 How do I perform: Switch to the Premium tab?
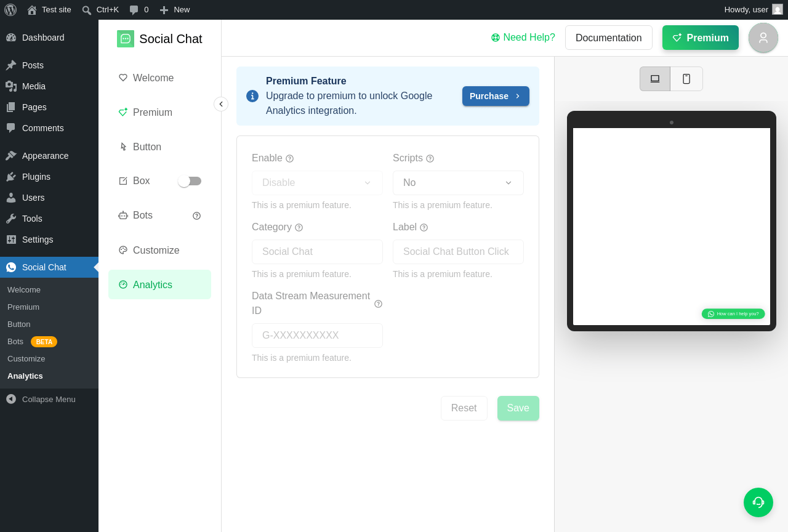(159, 112)
